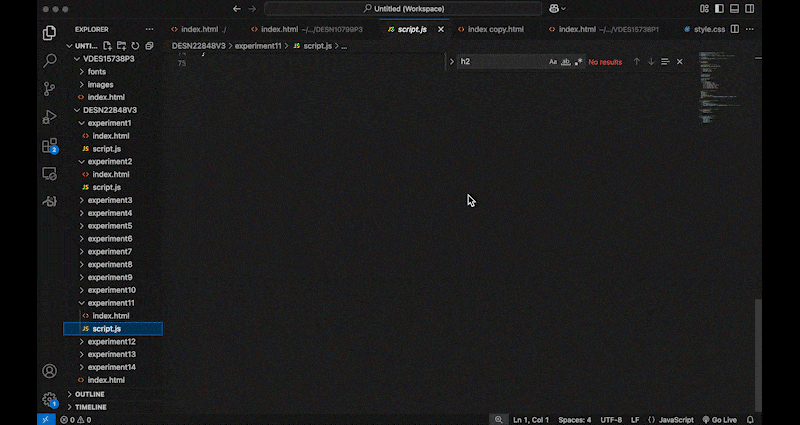Toggle bottom panel visibility
800x425 pixels.
click(x=735, y=9)
